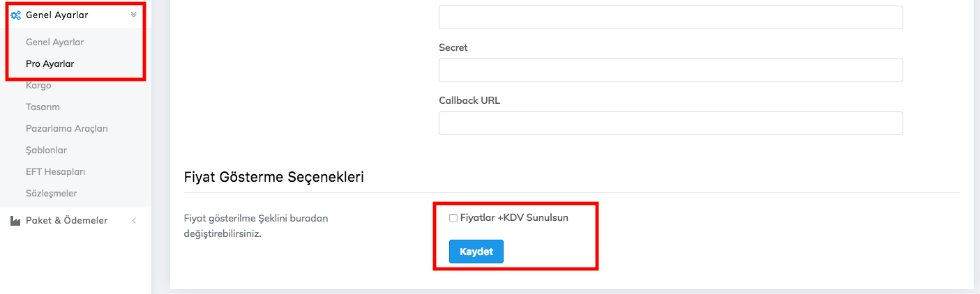Screen dimensions: 980x294
Task: Click the Paket & Ödemeler chart icon
Action: pyautogui.click(x=15, y=221)
